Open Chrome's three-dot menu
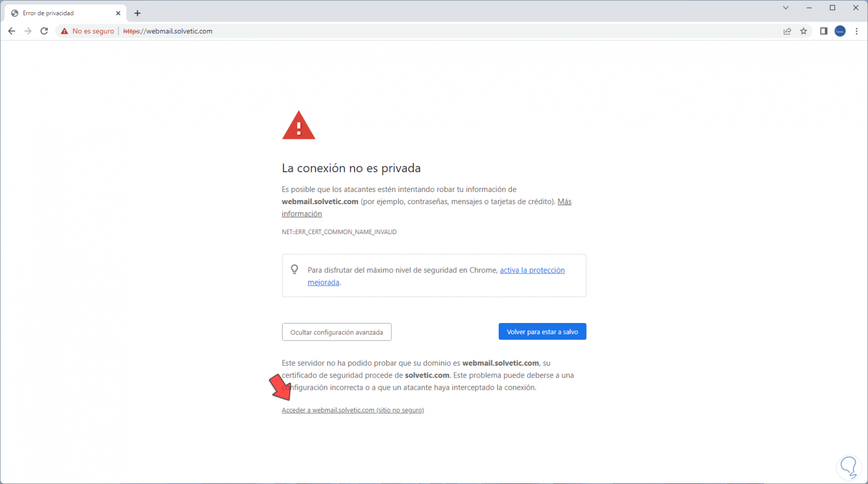Image resolution: width=868 pixels, height=484 pixels. click(x=856, y=31)
